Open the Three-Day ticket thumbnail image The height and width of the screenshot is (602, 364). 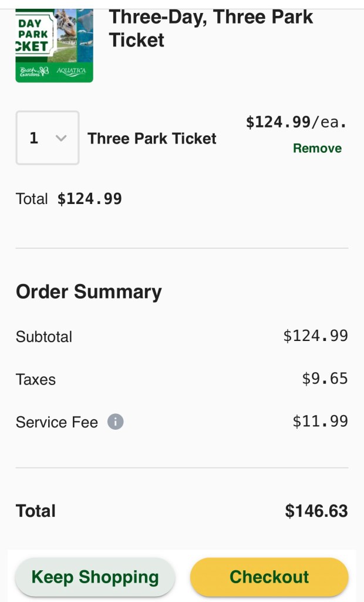[54, 45]
